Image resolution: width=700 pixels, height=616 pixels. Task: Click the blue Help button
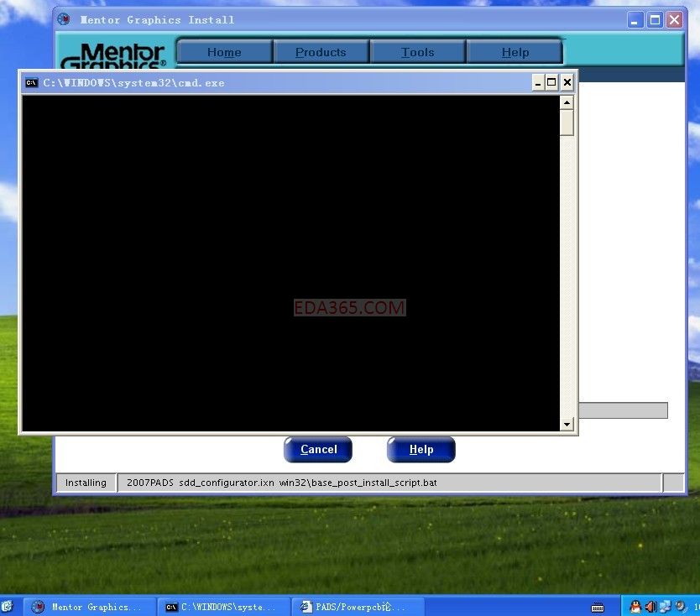421,449
